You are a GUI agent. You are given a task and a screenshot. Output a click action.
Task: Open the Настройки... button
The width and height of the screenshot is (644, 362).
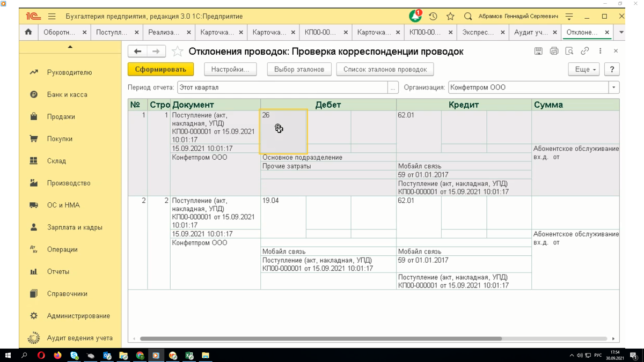[x=230, y=69]
